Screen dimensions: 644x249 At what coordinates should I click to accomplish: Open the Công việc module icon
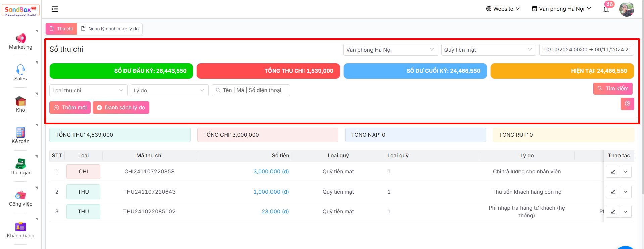pos(20,195)
